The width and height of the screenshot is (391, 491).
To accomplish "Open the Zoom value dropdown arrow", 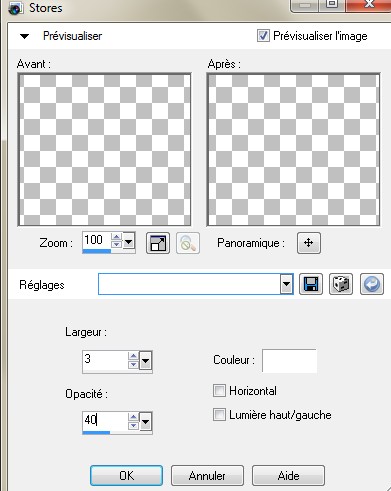I will (x=128, y=241).
